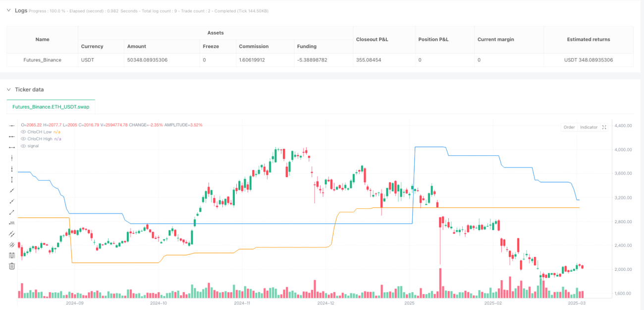Select the vertical straight line tool
644x310 pixels.
12,158
